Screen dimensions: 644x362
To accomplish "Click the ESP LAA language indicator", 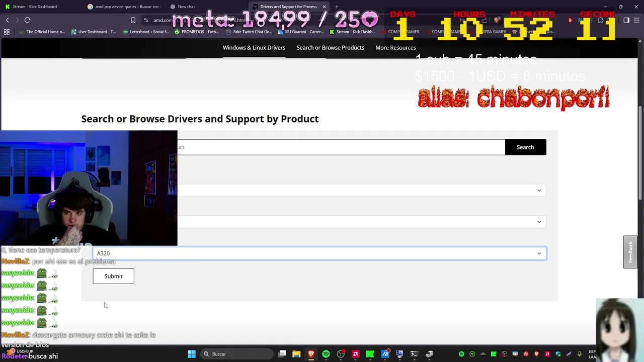I will pyautogui.click(x=592, y=354).
